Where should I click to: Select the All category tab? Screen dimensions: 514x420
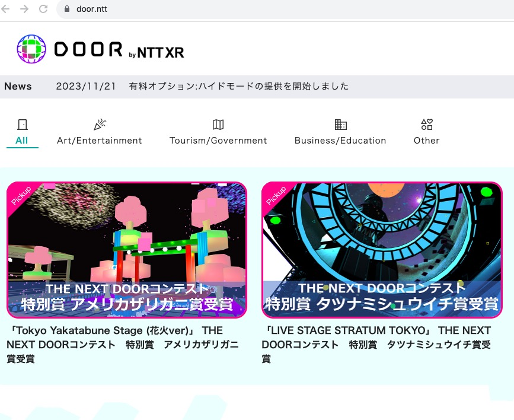21,141
